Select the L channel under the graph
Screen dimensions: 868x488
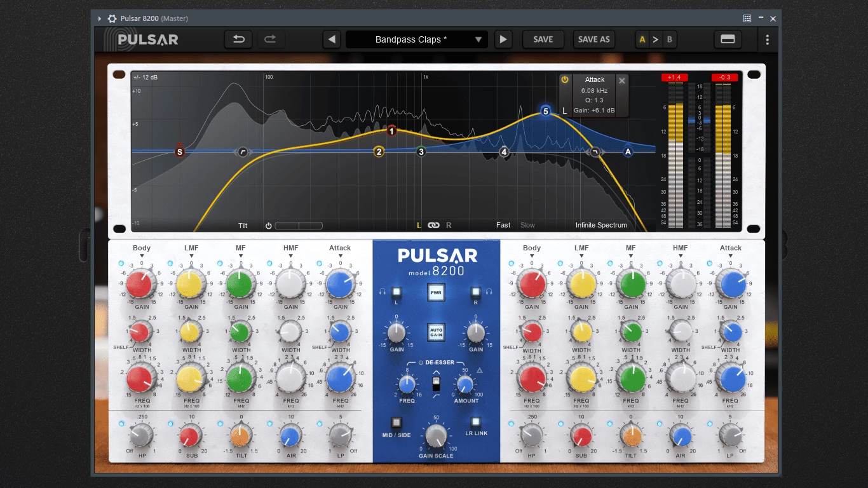(x=419, y=225)
